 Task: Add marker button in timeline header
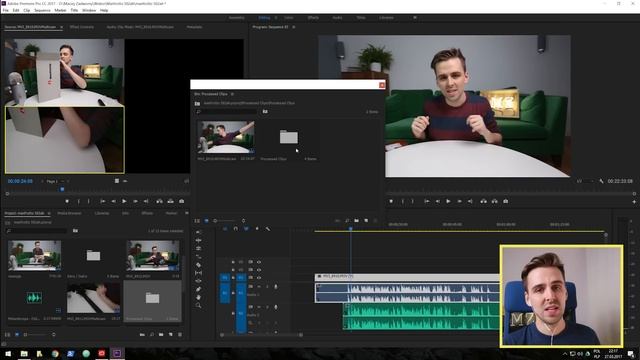click(257, 229)
